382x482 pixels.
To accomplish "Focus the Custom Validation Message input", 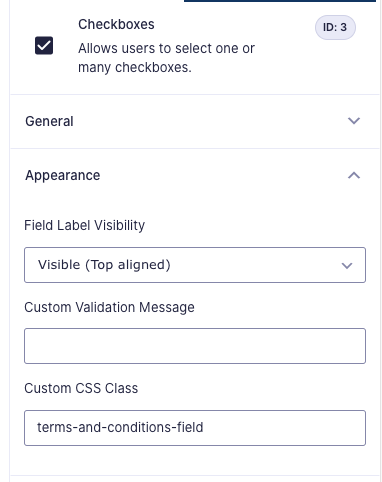I will [x=195, y=346].
